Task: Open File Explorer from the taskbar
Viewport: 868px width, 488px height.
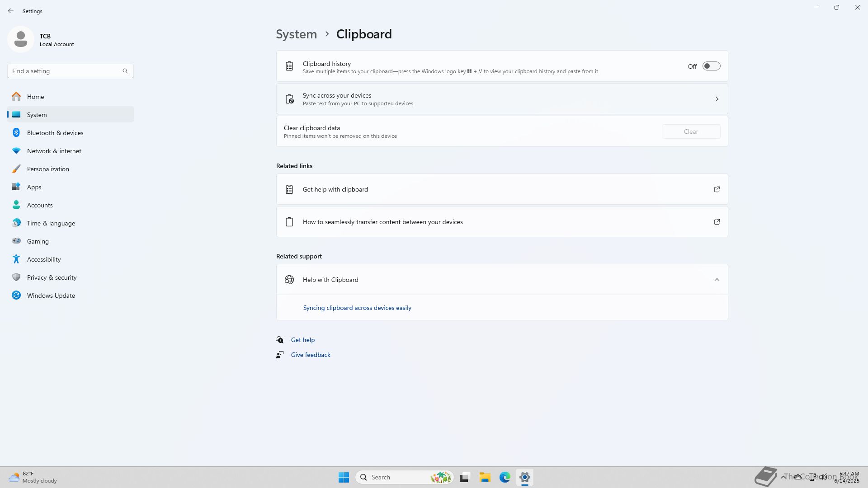Action: pos(485,477)
